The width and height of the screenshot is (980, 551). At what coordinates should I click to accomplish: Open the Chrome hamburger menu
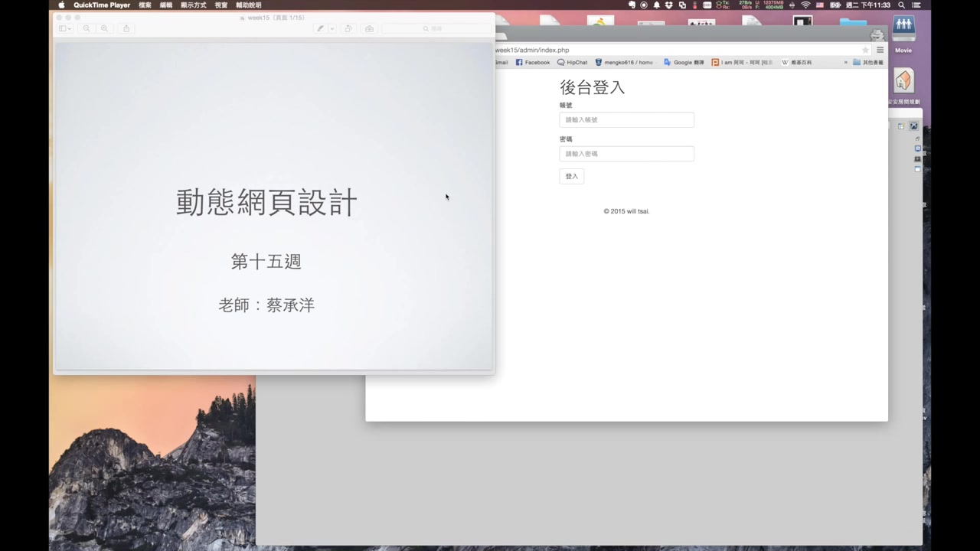coord(880,50)
